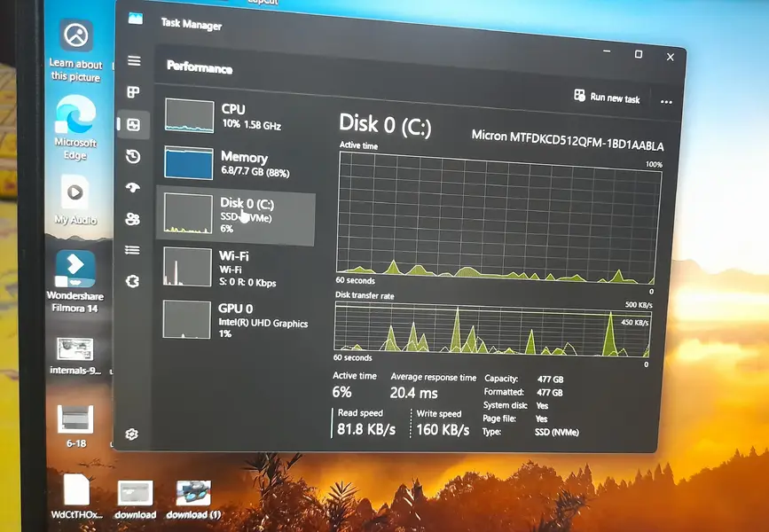Screen dimensions: 769x532
Task: Select Disk 0 (C:) in the list
Action: [x=235, y=215]
